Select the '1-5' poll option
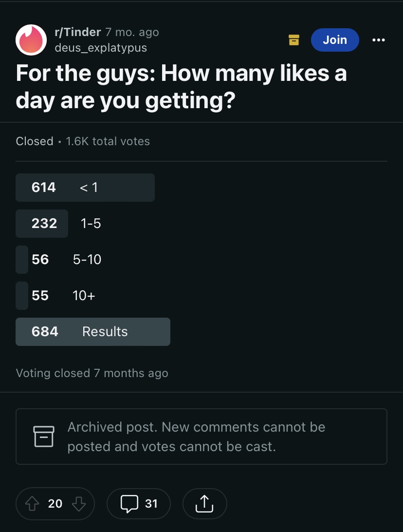Screen dimensions: 403x532 58,223
